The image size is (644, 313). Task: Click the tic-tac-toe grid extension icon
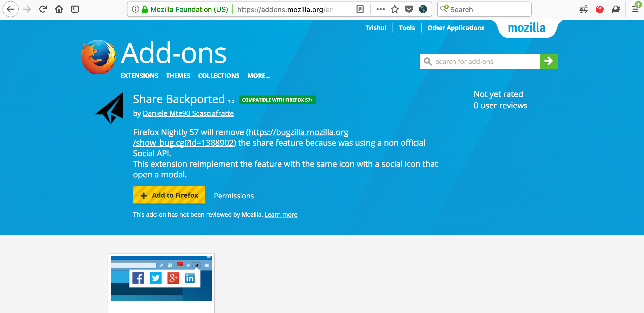pyautogui.click(x=583, y=9)
